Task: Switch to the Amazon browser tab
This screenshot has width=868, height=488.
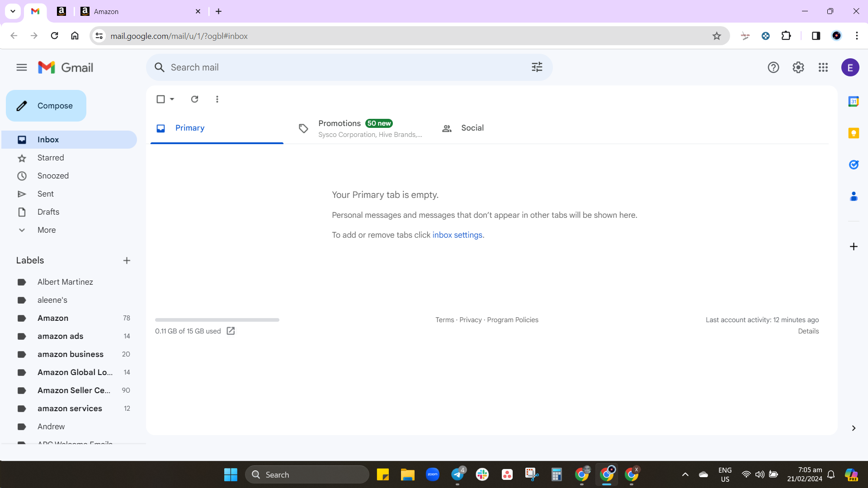Action: click(x=141, y=11)
